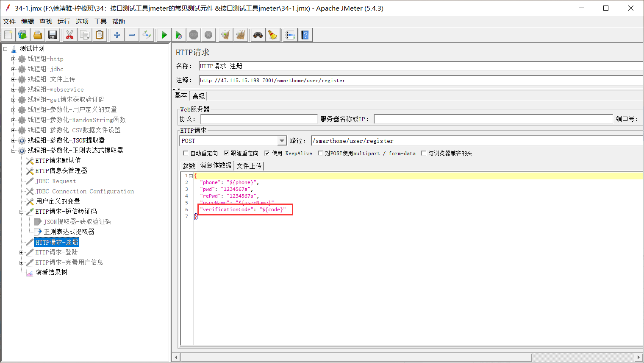The height and width of the screenshot is (363, 644).
Task: Select 察看结果树 tree item
Action: pyautogui.click(x=51, y=273)
